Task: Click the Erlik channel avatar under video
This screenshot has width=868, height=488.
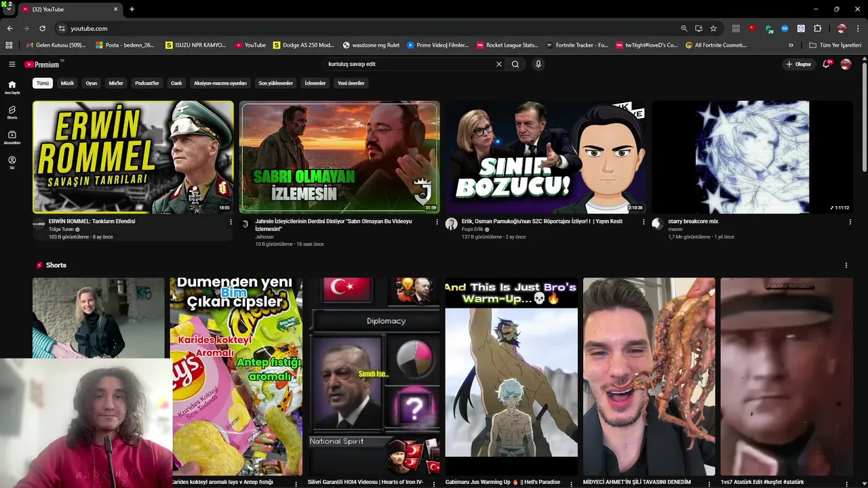Action: [x=451, y=224]
